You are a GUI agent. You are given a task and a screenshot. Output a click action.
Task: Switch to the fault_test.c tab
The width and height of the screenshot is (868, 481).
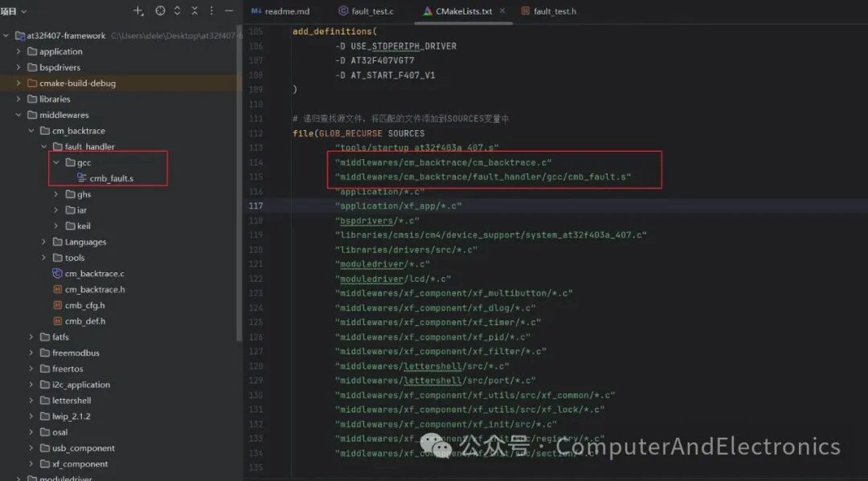pos(371,10)
